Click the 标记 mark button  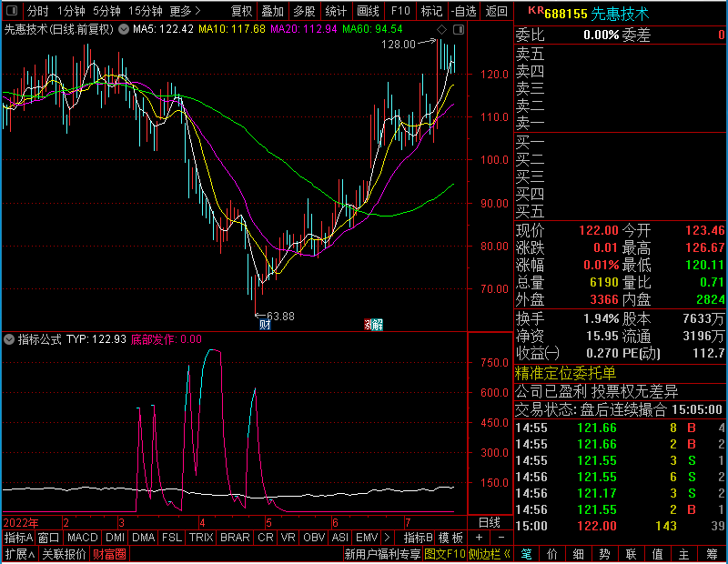[x=431, y=11]
